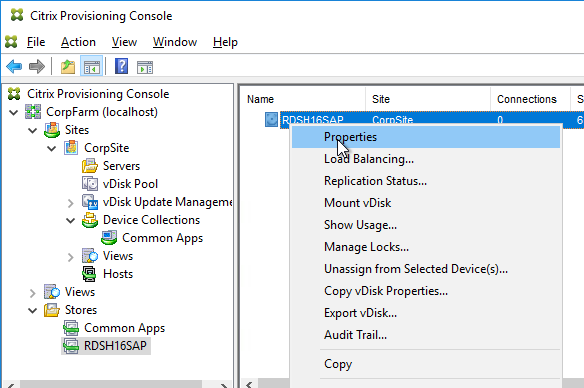Collapse the Sites node

pyautogui.click(x=33, y=130)
